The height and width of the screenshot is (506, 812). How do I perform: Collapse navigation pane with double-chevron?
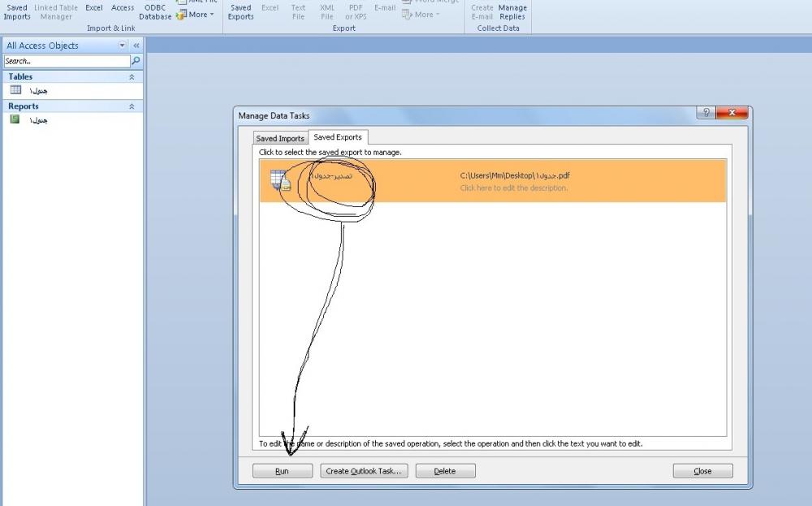[136, 45]
